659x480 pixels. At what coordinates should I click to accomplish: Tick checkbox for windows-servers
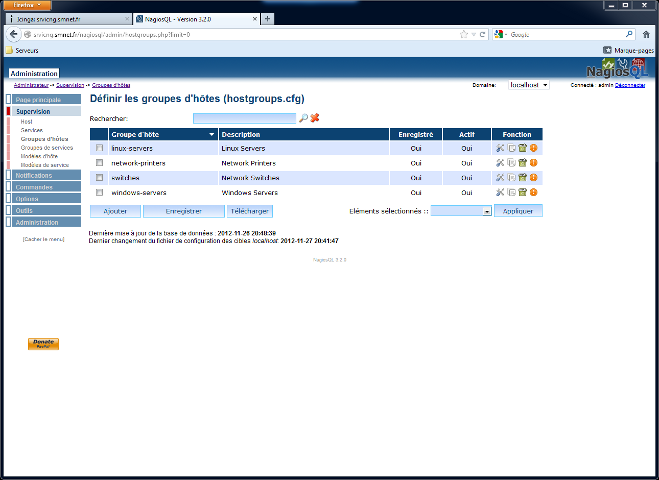pos(99,192)
